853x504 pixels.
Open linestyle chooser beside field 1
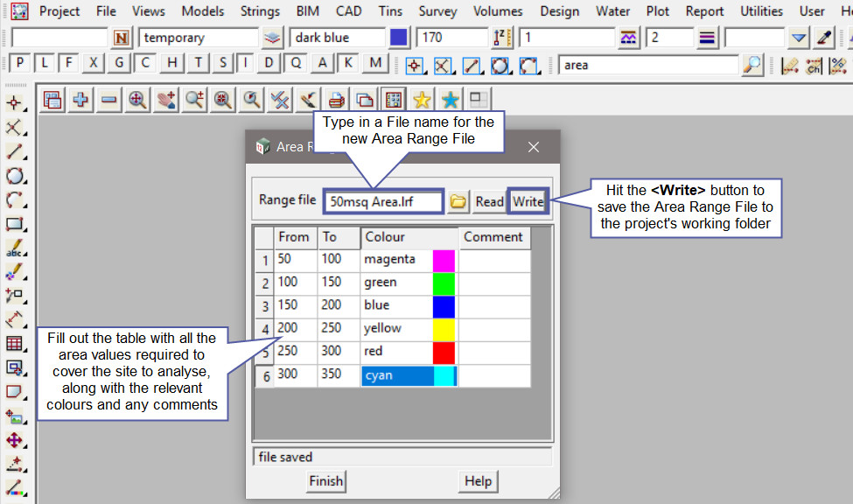point(628,38)
